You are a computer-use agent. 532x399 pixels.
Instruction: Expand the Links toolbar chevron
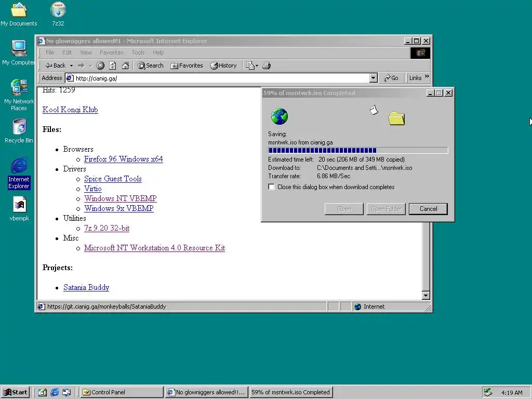coord(427,76)
